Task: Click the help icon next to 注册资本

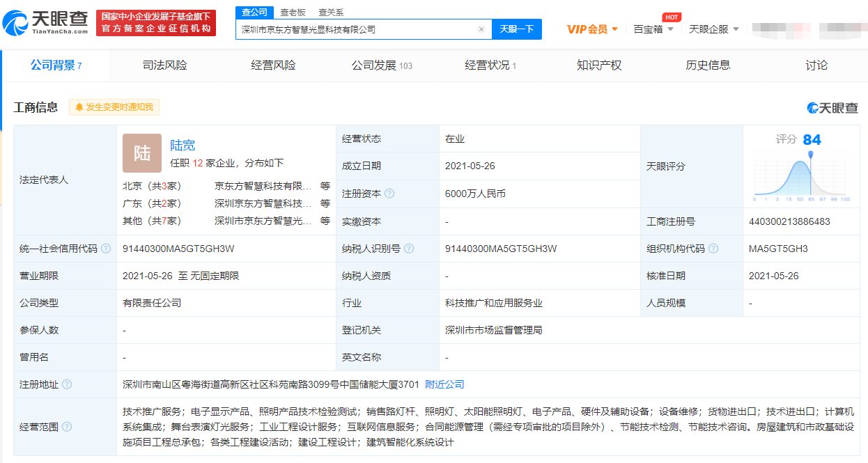Action: pos(389,194)
